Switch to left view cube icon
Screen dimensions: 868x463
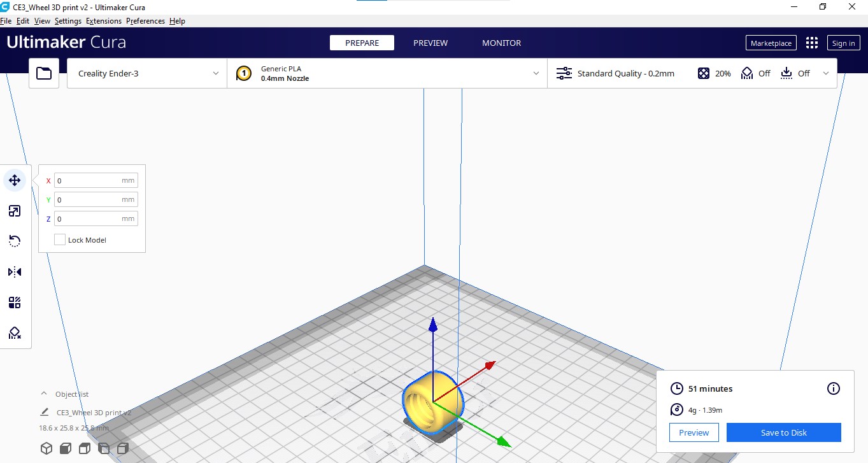104,448
